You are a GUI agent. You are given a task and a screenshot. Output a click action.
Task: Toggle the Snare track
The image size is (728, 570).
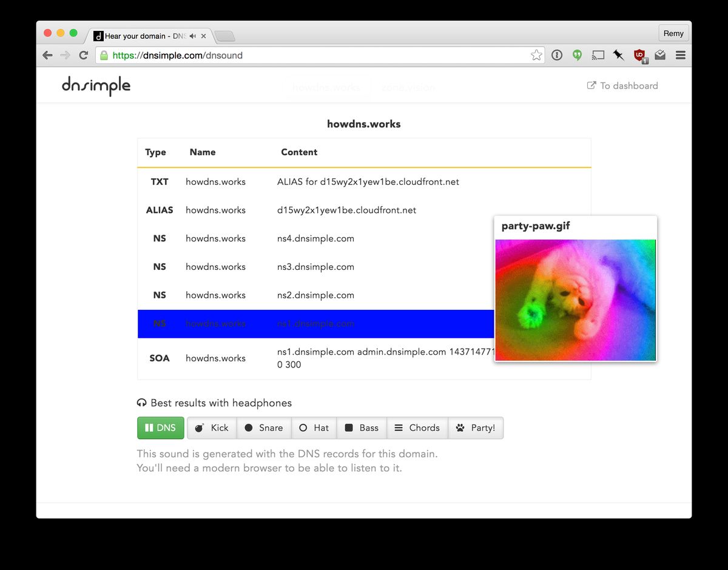point(264,428)
